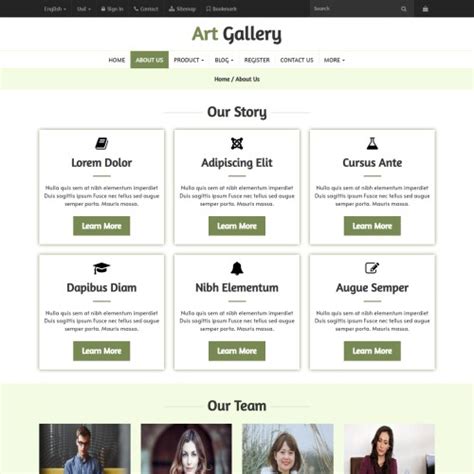Open the first team member photo with glasses
Screen dimensions: 474x474
85,449
